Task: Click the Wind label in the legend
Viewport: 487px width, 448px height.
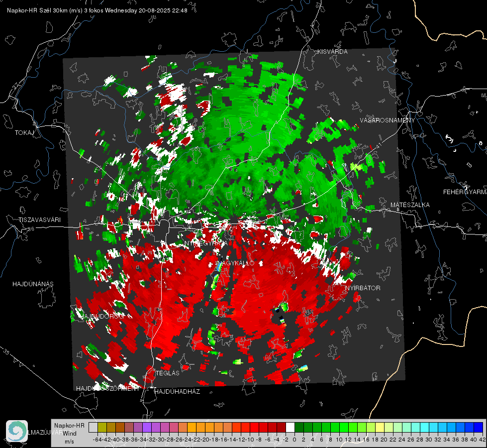Action: point(69,434)
